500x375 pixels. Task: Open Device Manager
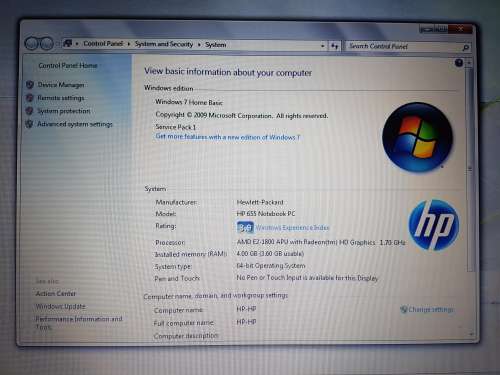click(x=61, y=85)
